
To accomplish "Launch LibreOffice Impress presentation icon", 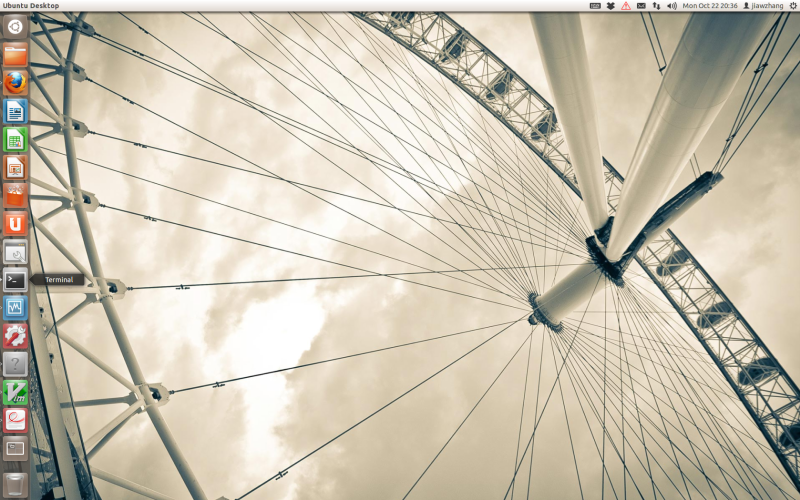I will click(15, 167).
